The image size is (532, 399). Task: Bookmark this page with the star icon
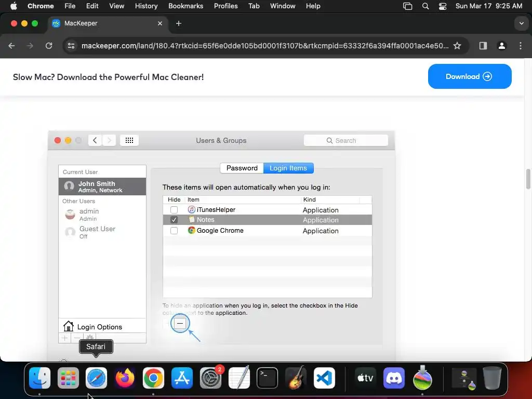click(457, 46)
